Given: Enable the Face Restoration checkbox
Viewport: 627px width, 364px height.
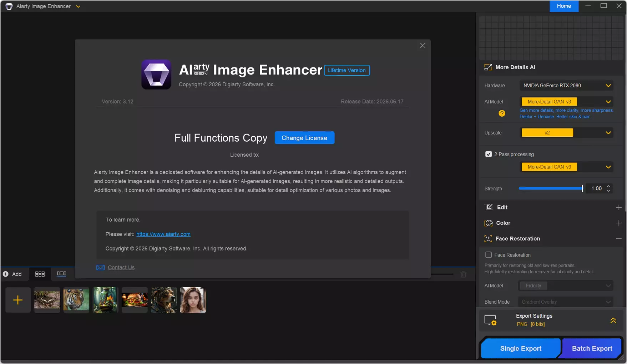Looking at the screenshot, I should [489, 255].
